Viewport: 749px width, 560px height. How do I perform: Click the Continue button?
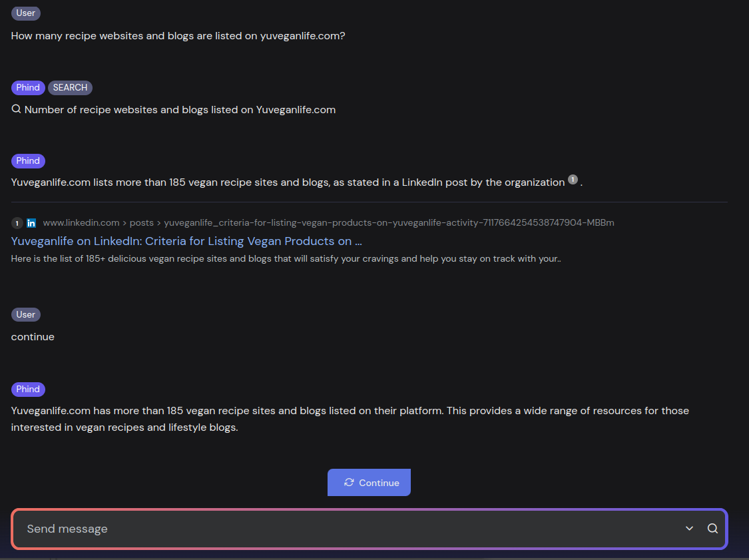pos(369,482)
